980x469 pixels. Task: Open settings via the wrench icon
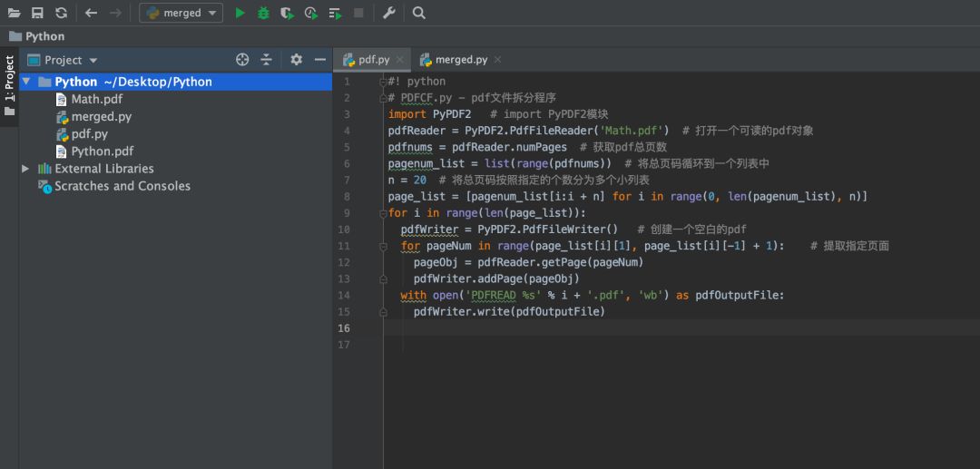[x=389, y=13]
